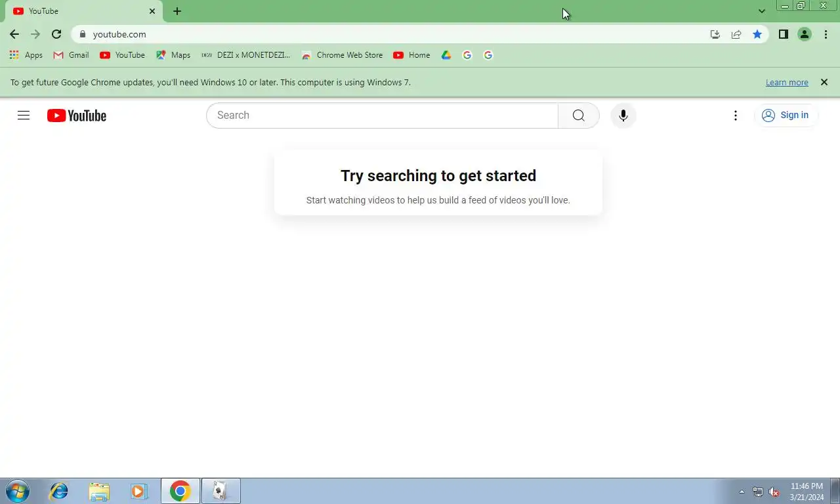Click the Try searching to get started heading
The image size is (840, 504).
[438, 176]
